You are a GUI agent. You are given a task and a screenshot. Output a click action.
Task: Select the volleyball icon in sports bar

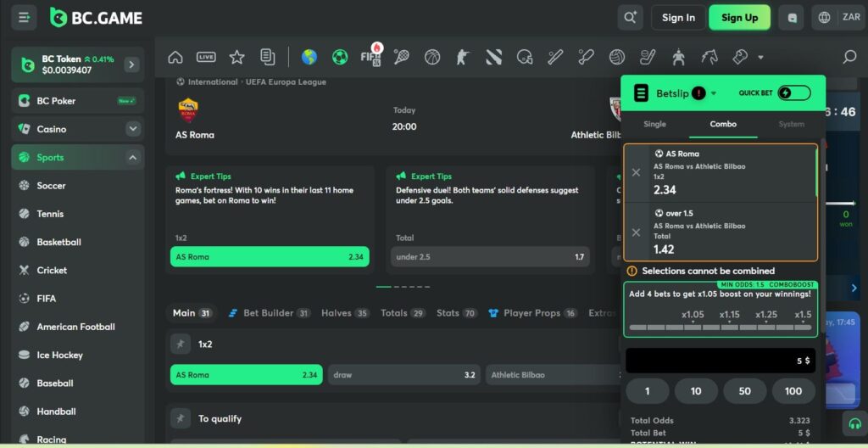point(617,57)
